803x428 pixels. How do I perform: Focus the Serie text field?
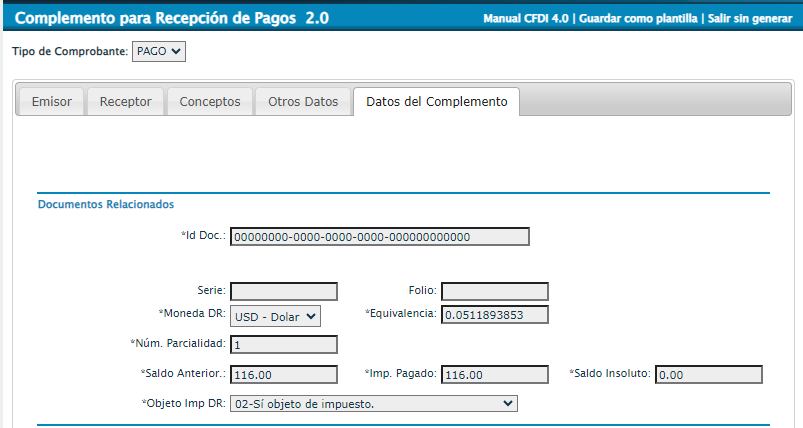coord(284,291)
